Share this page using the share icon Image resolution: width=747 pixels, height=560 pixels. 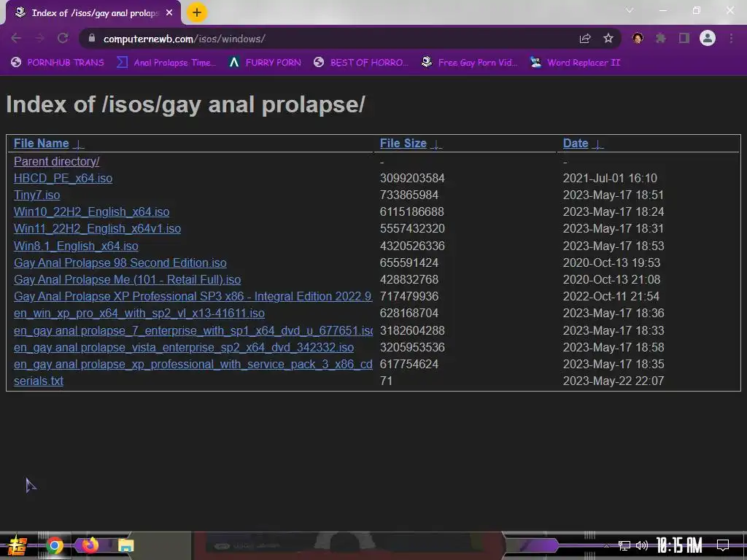coord(585,39)
